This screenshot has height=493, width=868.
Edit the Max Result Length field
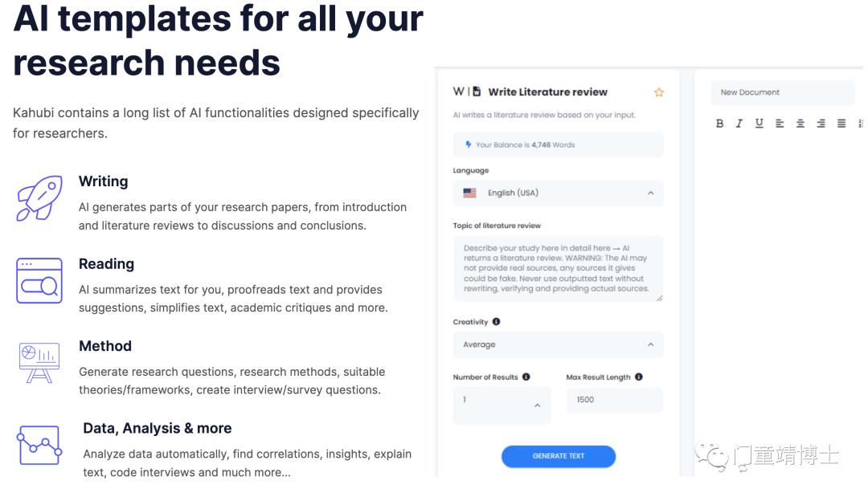pyautogui.click(x=615, y=400)
